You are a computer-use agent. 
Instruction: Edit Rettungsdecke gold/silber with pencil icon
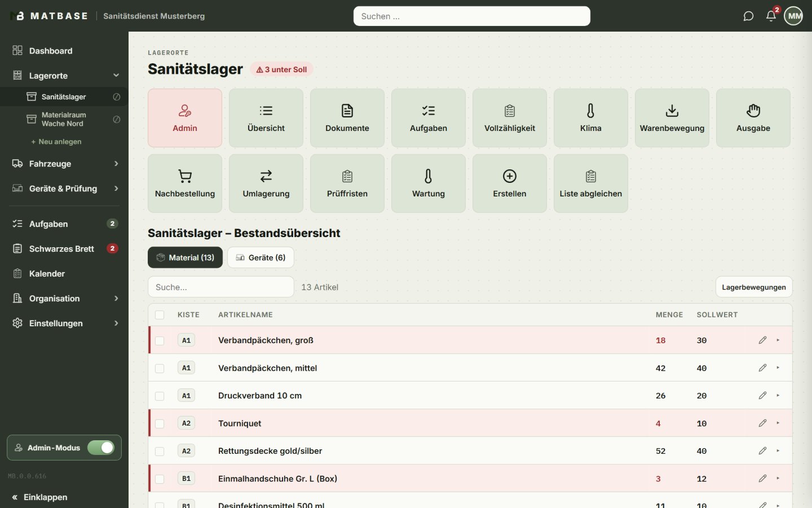pos(762,450)
